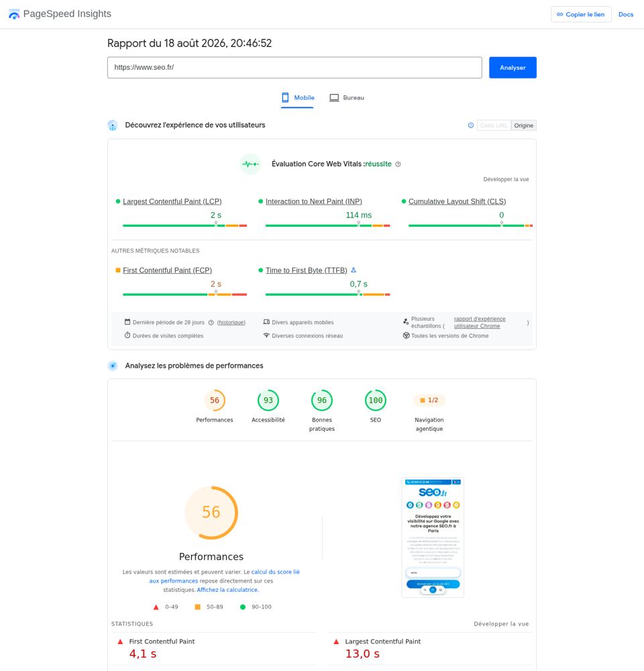This screenshot has width=644, height=671.
Task: Click the URL input field
Action: pos(294,68)
